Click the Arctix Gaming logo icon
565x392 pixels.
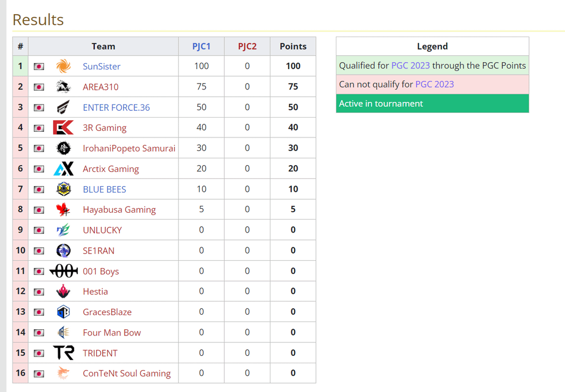click(x=63, y=169)
